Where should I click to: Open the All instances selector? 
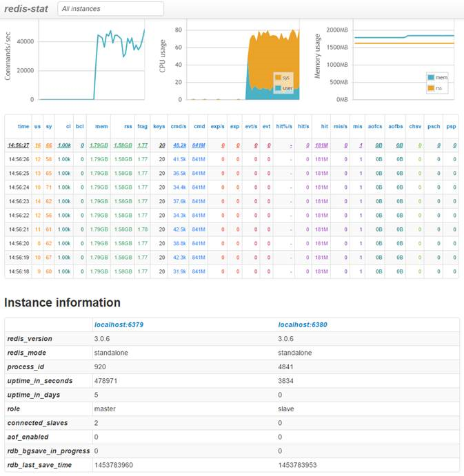(110, 9)
